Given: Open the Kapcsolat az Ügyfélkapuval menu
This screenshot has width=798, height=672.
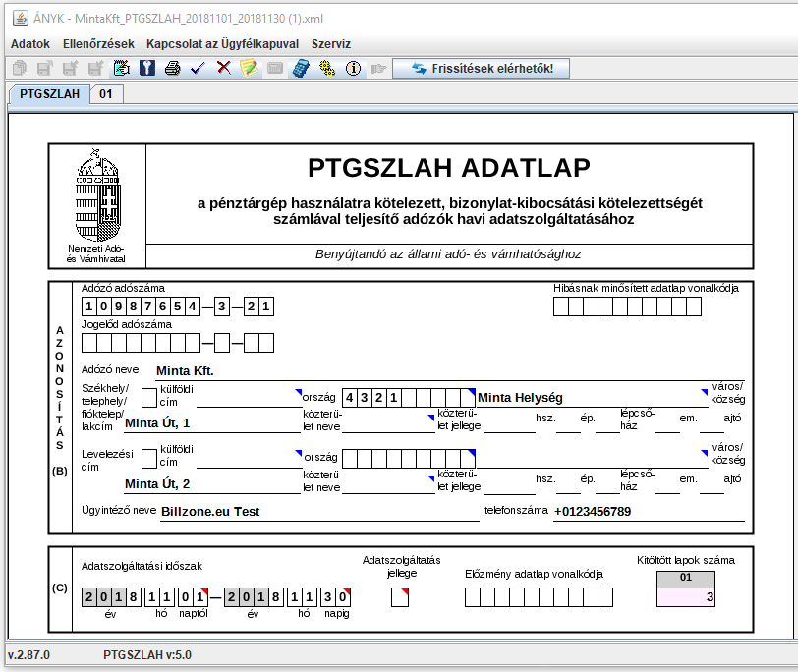Looking at the screenshot, I should (222, 44).
